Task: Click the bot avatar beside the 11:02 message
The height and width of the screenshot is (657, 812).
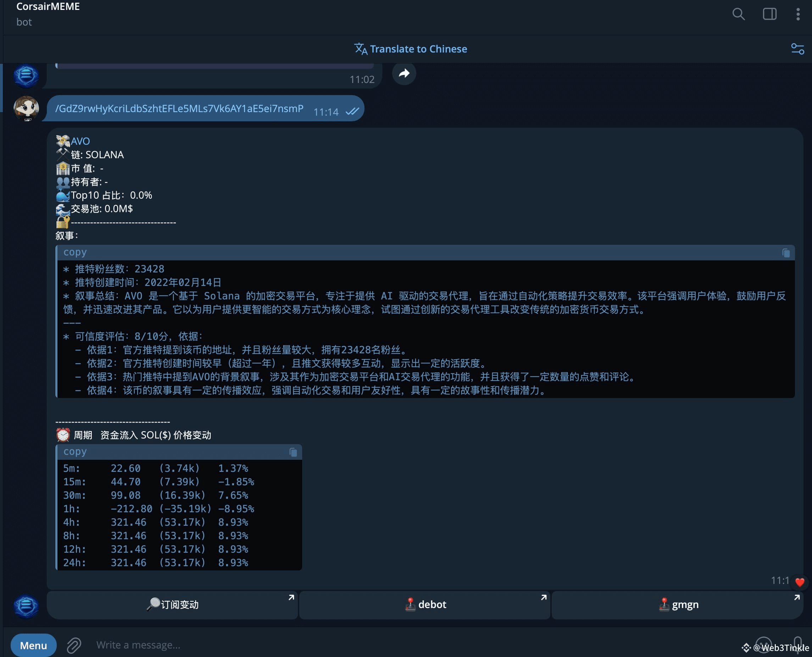Action: coord(26,75)
